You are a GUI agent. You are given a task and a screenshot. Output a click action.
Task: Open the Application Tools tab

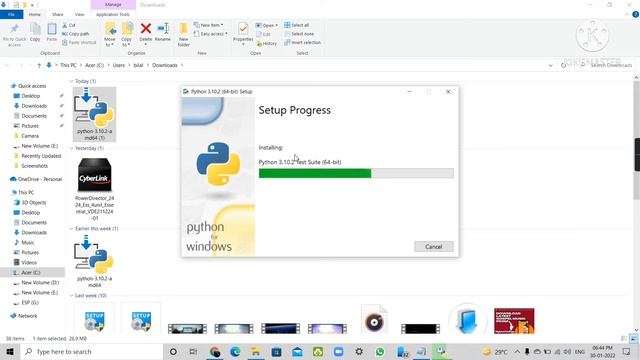(113, 14)
